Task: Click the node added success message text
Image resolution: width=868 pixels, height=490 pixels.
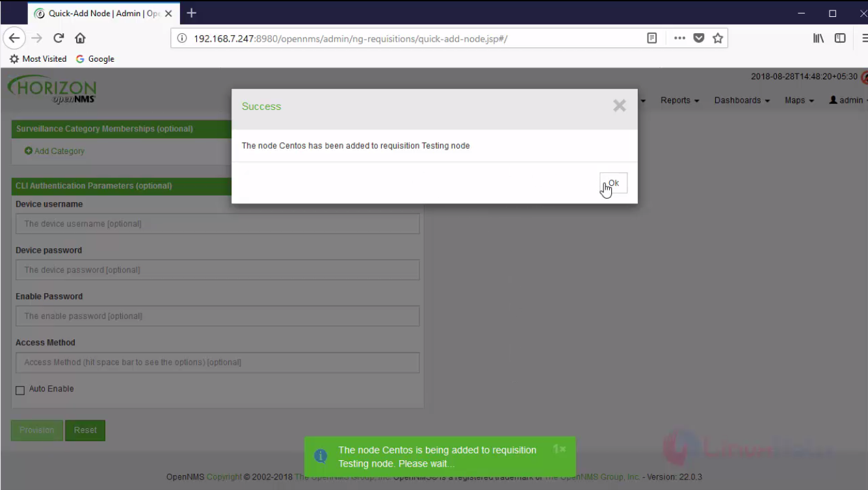Action: pyautogui.click(x=356, y=146)
